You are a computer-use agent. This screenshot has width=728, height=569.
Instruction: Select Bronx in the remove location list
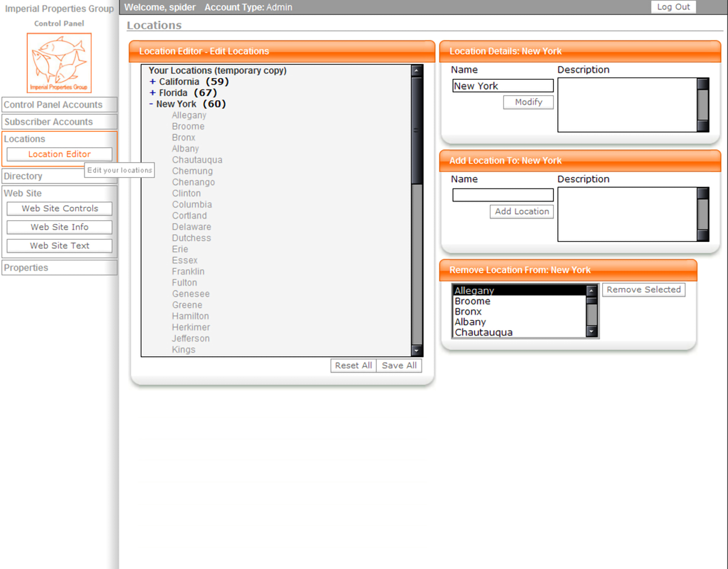pos(468,312)
